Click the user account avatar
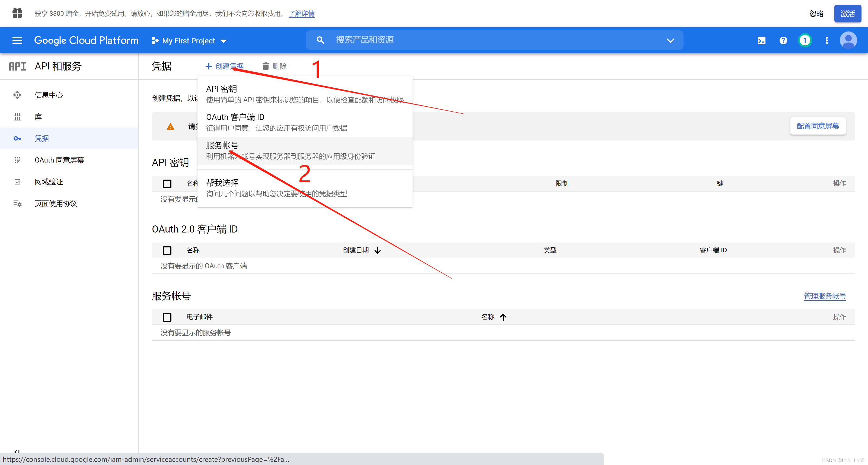The height and width of the screenshot is (465, 868). tap(848, 40)
